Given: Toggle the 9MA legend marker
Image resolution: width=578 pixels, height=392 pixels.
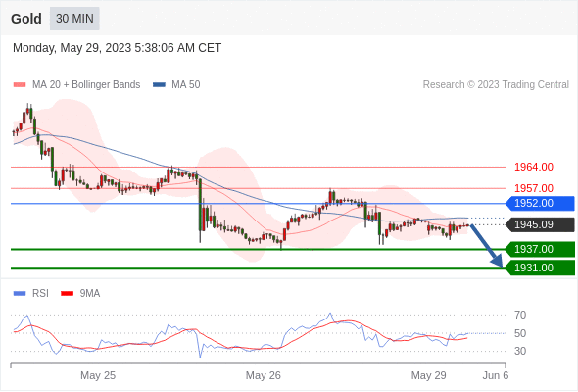Looking at the screenshot, I should pyautogui.click(x=67, y=294).
